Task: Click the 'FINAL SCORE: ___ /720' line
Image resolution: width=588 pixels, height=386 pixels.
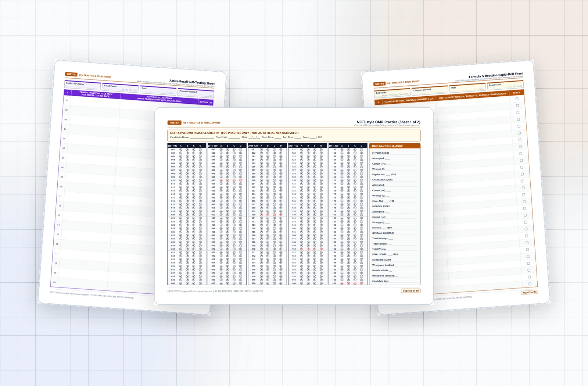Action: click(x=385, y=254)
